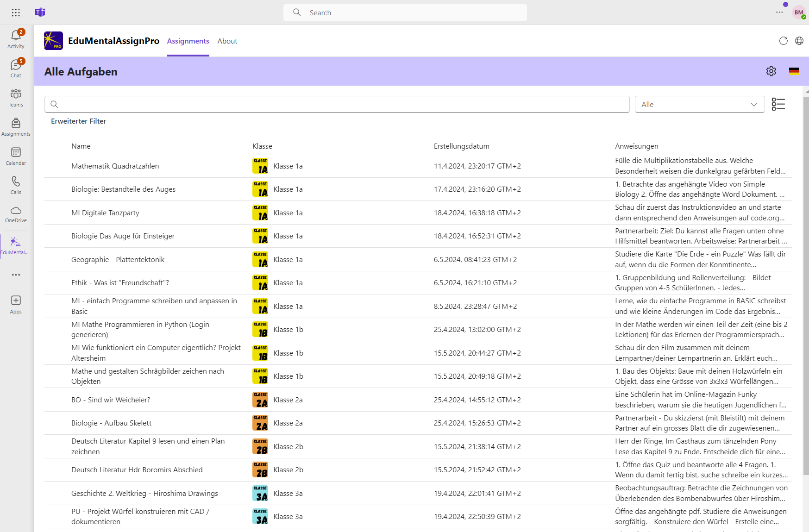Open Biologie - Aufbau Skelett assignment
This screenshot has height=532, width=809.
point(111,423)
